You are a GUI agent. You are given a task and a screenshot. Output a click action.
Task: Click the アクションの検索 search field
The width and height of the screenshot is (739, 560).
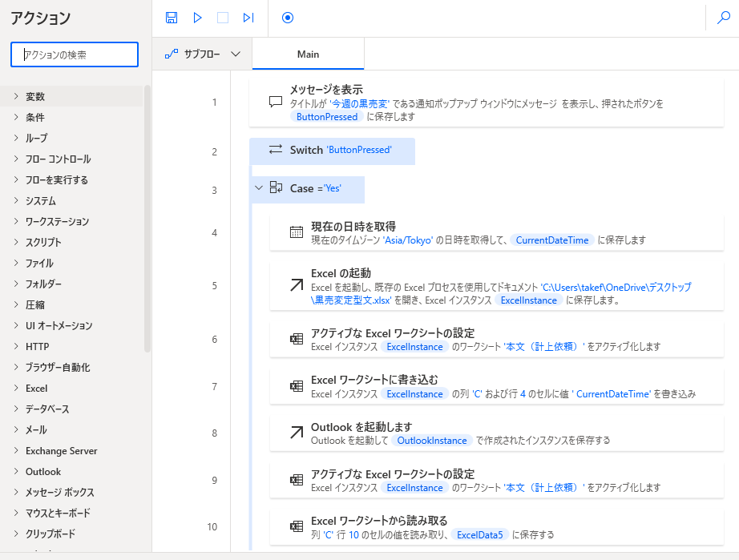pyautogui.click(x=74, y=54)
